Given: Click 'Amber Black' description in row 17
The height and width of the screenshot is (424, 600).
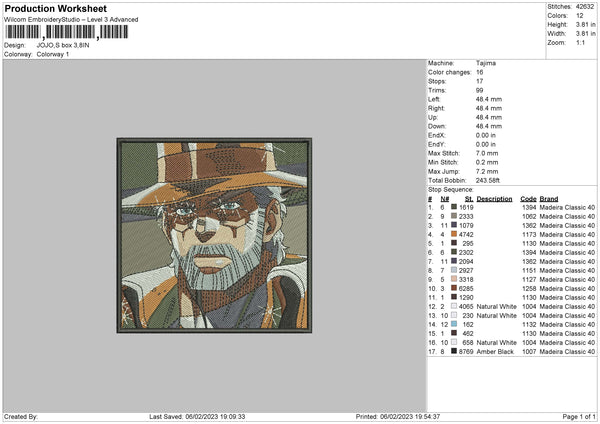Looking at the screenshot, I should [495, 351].
